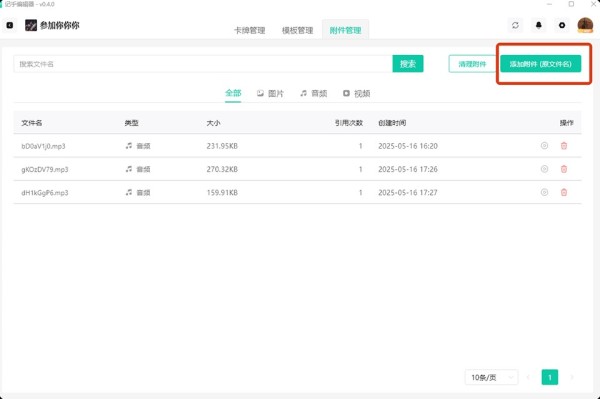
Task: Click 添加附件 (原文件名) button
Action: click(540, 64)
